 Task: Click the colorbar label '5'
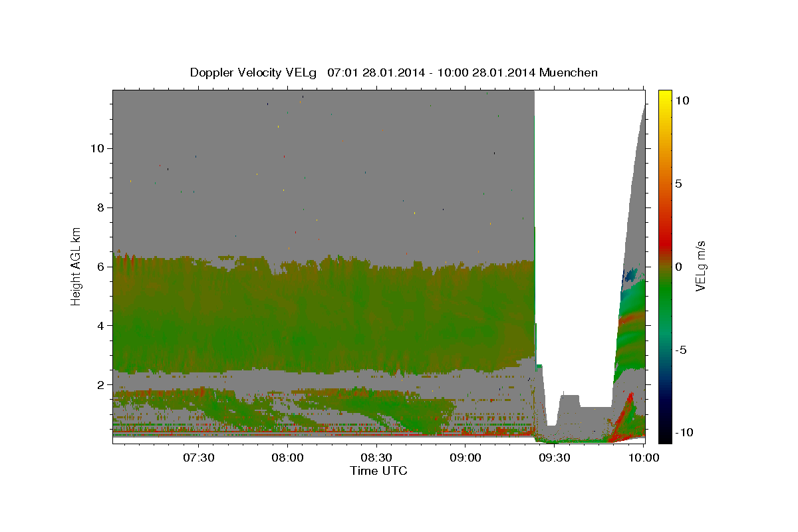tap(678, 184)
